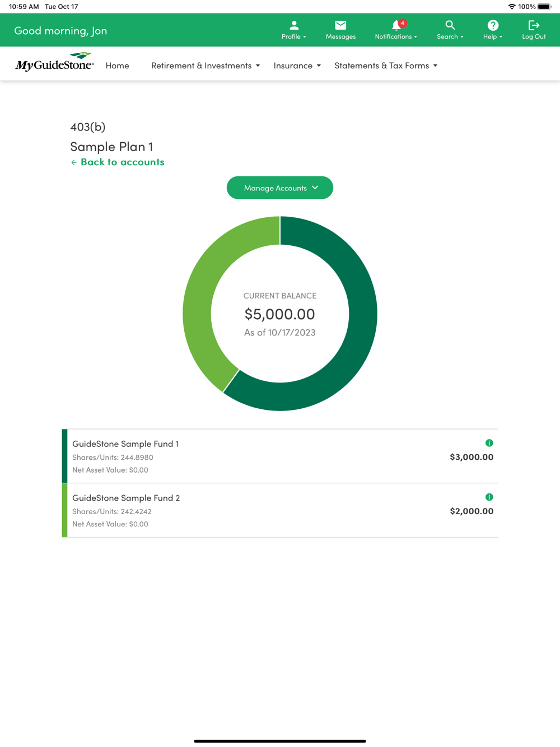Click the MyGuideStone logo
The width and height of the screenshot is (560, 747).
[x=54, y=63]
